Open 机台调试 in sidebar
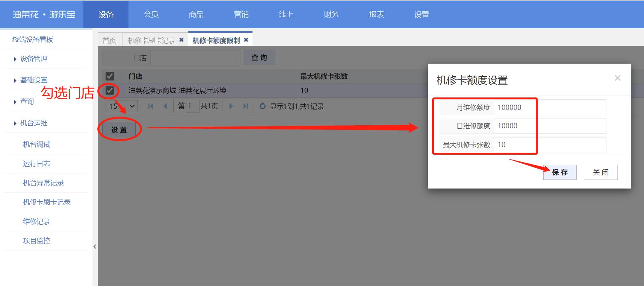 [36, 145]
